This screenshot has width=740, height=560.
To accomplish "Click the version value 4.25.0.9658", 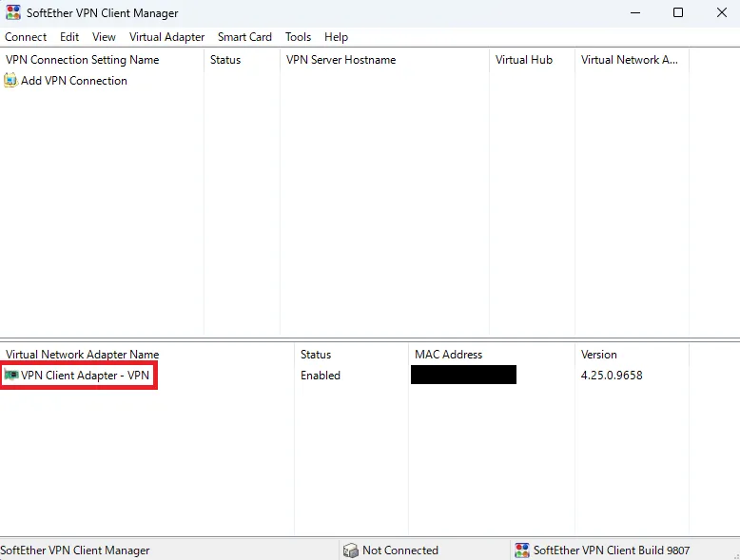I will coord(612,376).
